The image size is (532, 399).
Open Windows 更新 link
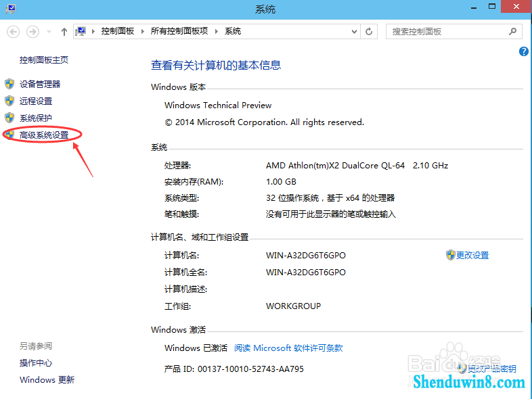(x=47, y=379)
